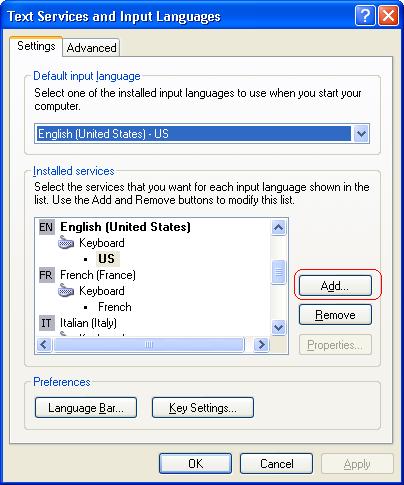
Task: Open Key Settings... dialog
Action: point(203,408)
